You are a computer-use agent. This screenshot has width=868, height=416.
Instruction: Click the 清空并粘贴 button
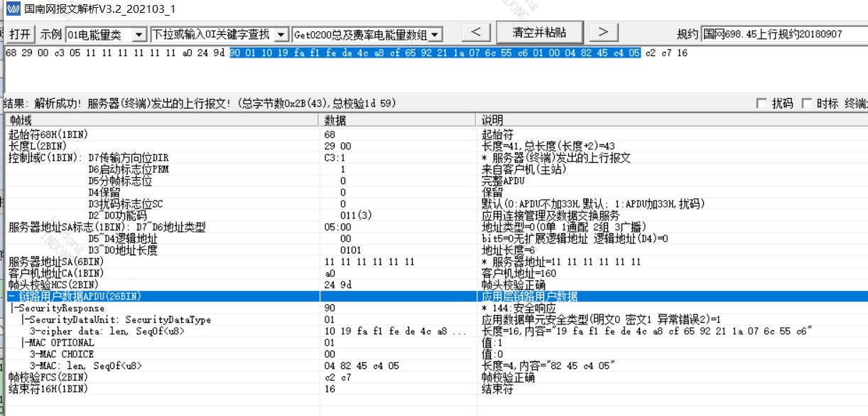[540, 33]
